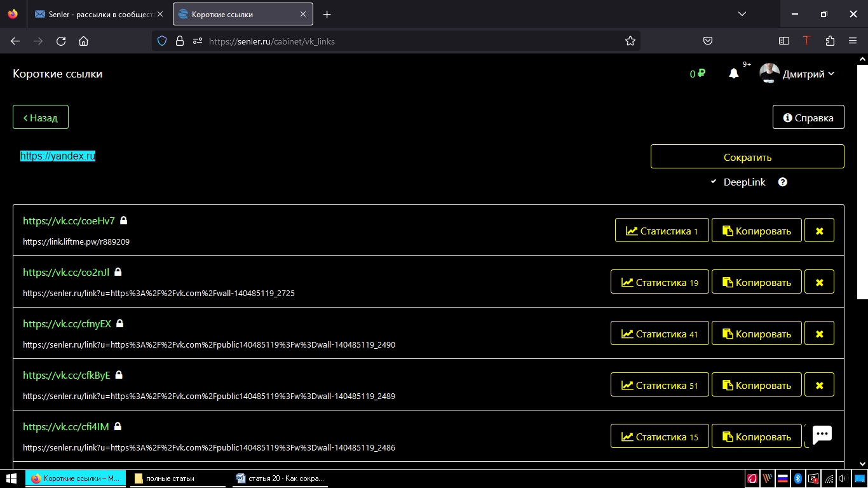The image size is (868, 488).
Task: Click the Дмитрий profile avatar
Action: (770, 73)
